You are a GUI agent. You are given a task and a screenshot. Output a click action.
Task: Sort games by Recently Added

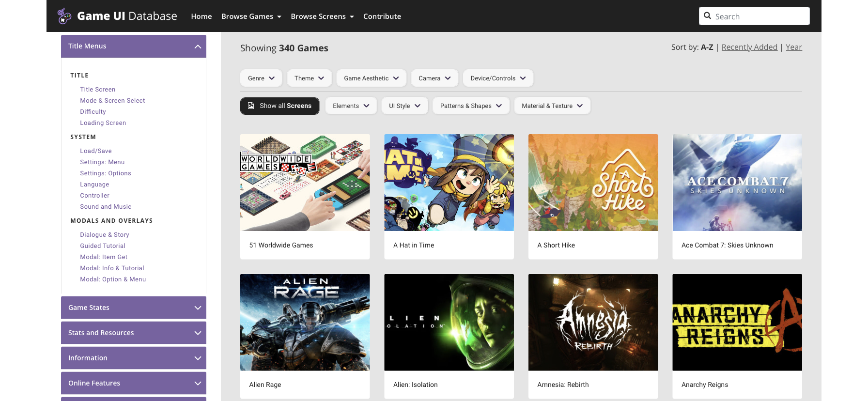coord(749,47)
